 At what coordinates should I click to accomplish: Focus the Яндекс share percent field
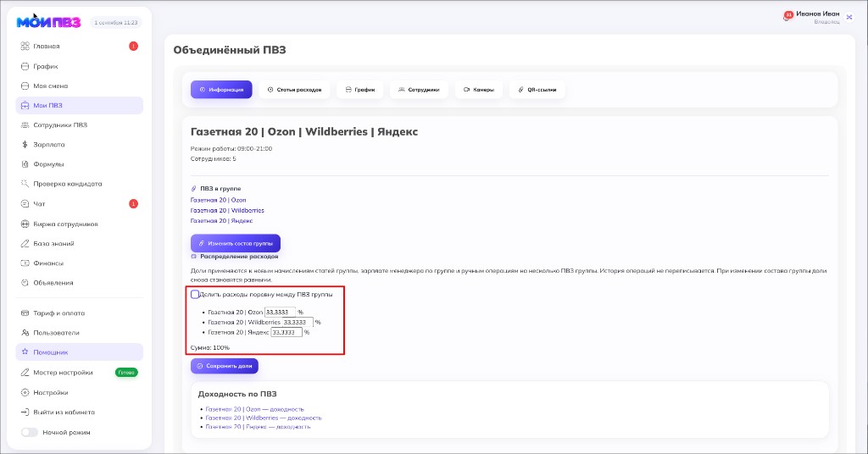(287, 332)
